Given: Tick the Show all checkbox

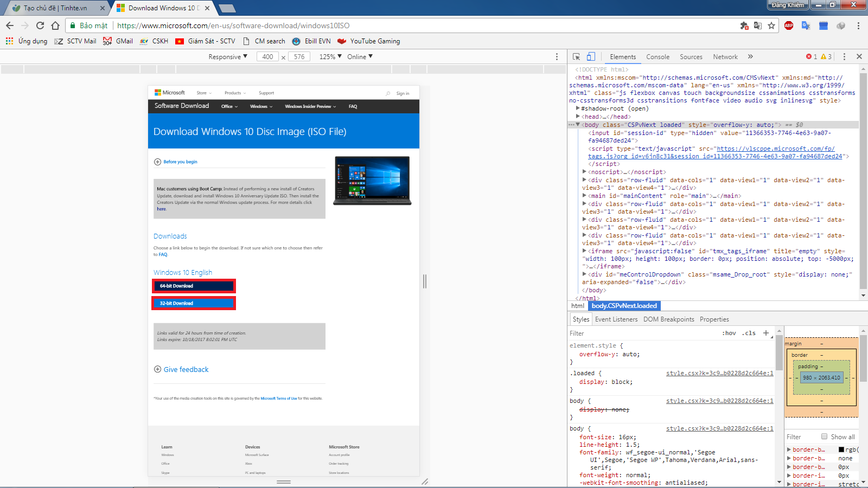Looking at the screenshot, I should point(825,436).
